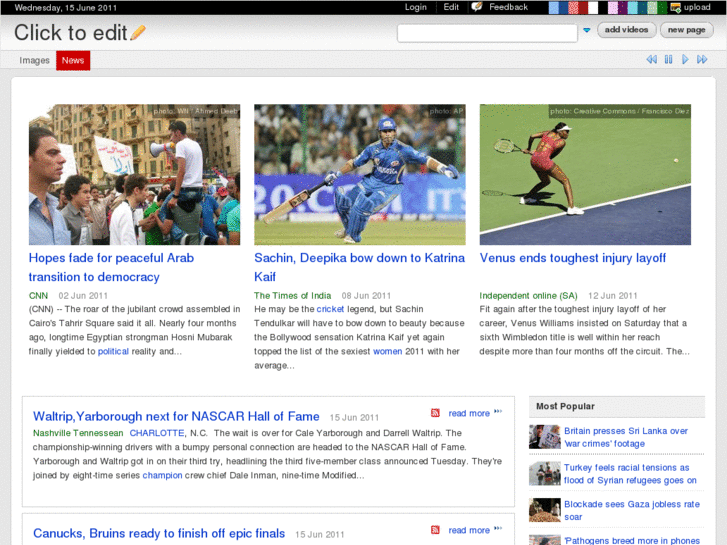Choose the pale green dotted swatch
The width and height of the screenshot is (727, 545).
pos(652,7)
